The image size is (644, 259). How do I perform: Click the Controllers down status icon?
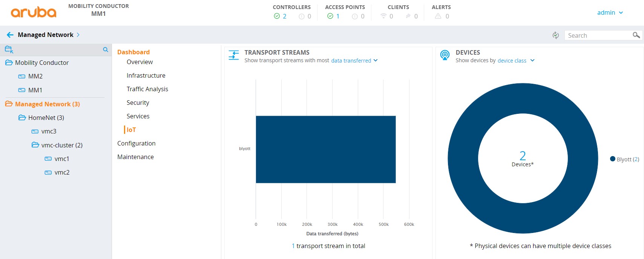tap(302, 16)
